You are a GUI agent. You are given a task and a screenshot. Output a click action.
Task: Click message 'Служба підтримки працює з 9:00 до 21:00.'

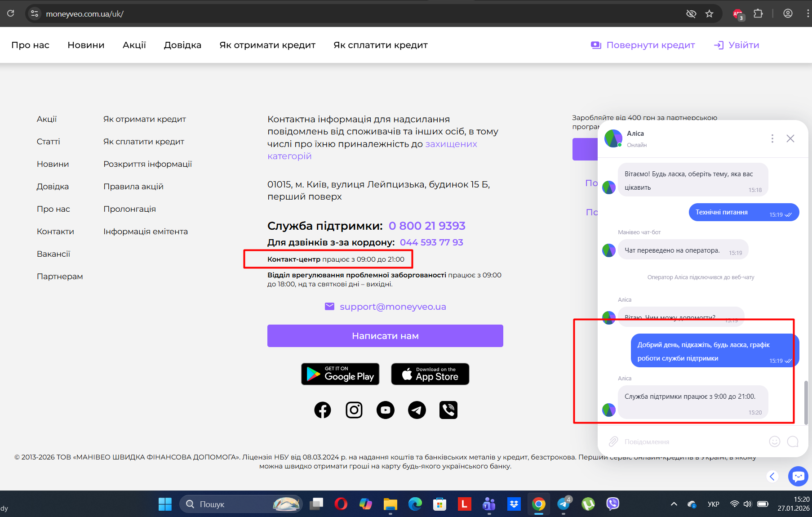coord(693,402)
